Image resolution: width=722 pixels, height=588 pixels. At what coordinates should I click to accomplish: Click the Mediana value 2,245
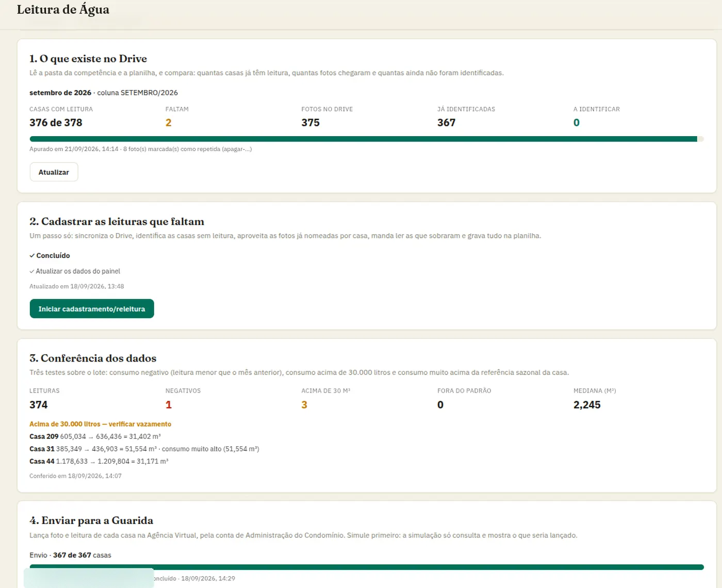point(587,405)
